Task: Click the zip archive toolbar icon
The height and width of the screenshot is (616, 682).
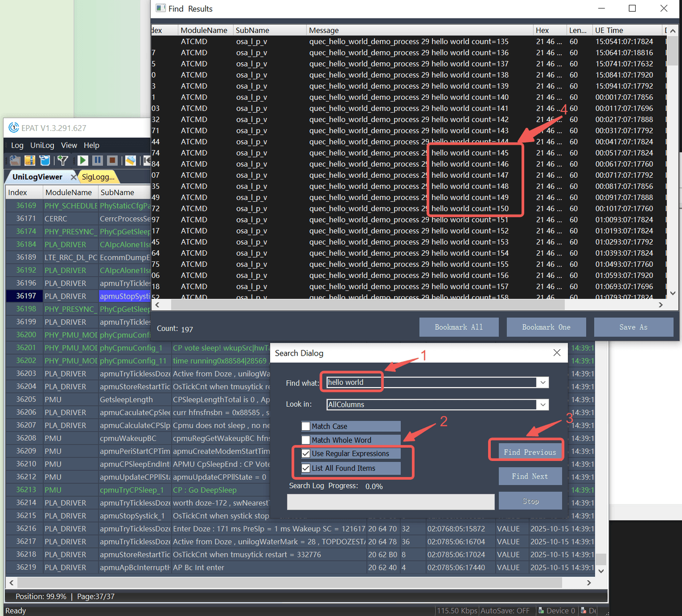Action: tap(30, 160)
